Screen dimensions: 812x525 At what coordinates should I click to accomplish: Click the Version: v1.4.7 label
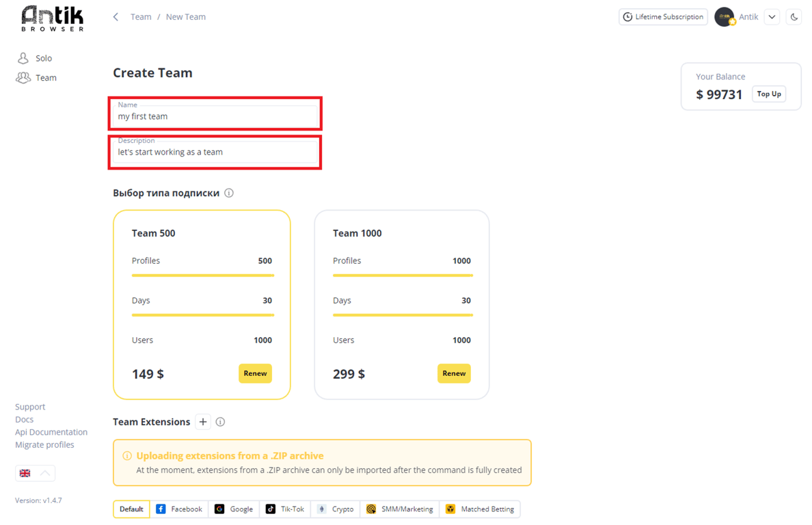[38, 500]
